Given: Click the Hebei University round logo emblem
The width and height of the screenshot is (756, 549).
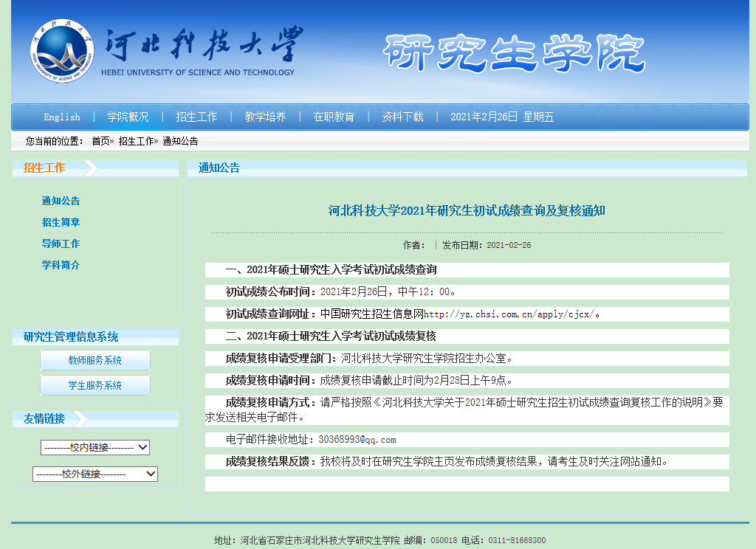Looking at the screenshot, I should pyautogui.click(x=63, y=52).
